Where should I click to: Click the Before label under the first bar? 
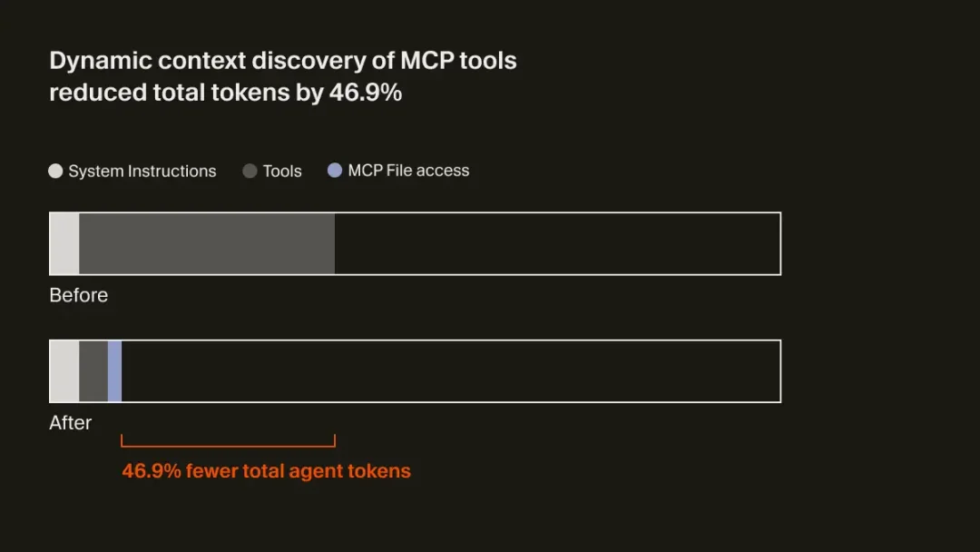point(79,295)
